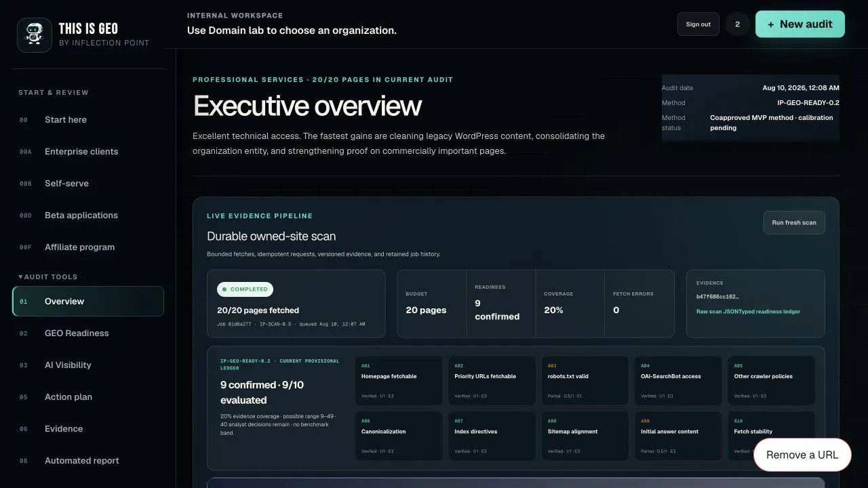This screenshot has height=488, width=868.
Task: Click the Fetch errors 0 value
Action: [x=616, y=310]
